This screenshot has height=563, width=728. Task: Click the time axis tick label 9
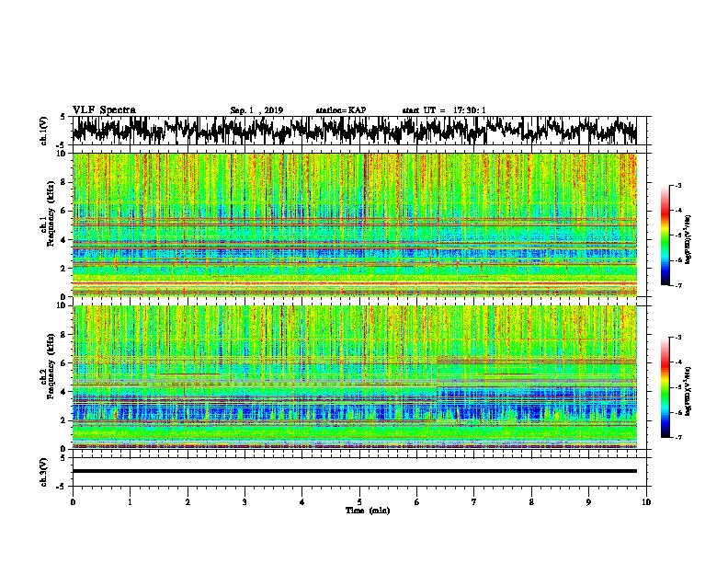588,502
